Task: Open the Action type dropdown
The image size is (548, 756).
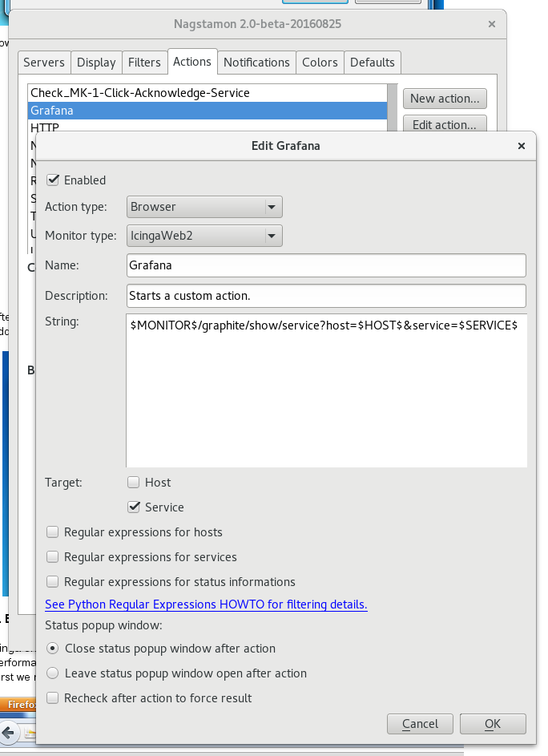Action: tap(204, 207)
